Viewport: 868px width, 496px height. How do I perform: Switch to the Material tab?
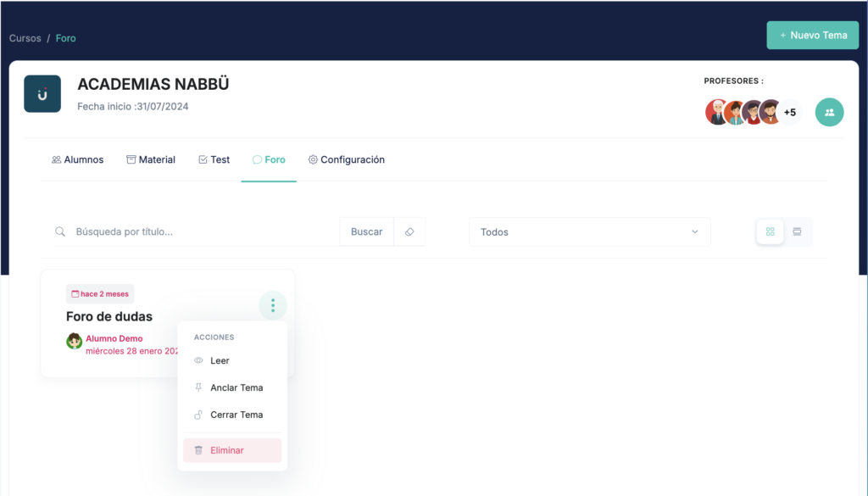point(150,159)
